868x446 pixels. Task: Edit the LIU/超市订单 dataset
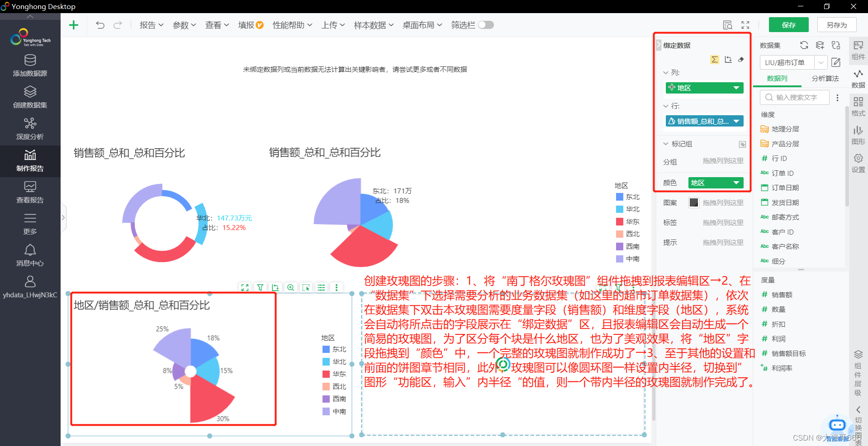pyautogui.click(x=836, y=62)
